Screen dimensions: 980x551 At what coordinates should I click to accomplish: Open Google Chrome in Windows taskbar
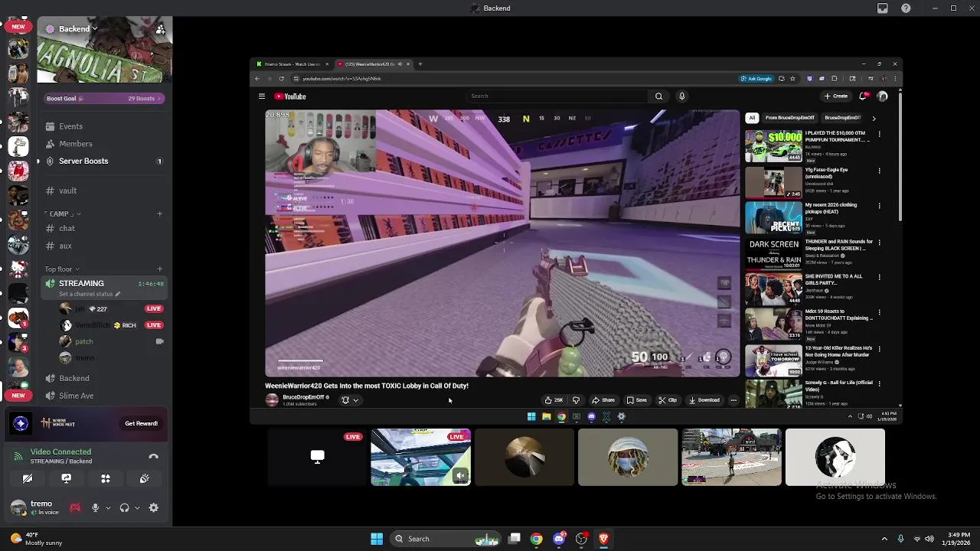pyautogui.click(x=537, y=539)
